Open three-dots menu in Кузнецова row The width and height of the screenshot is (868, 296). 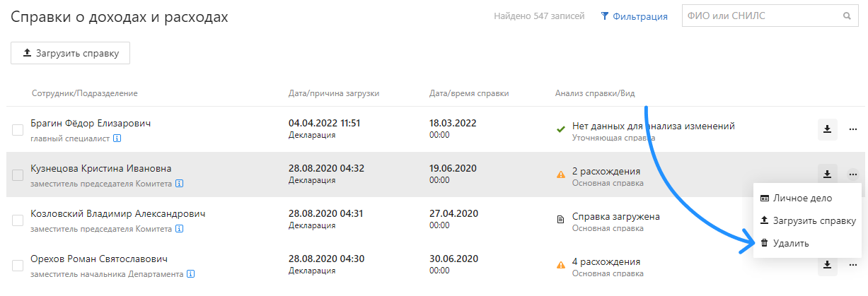point(853,174)
